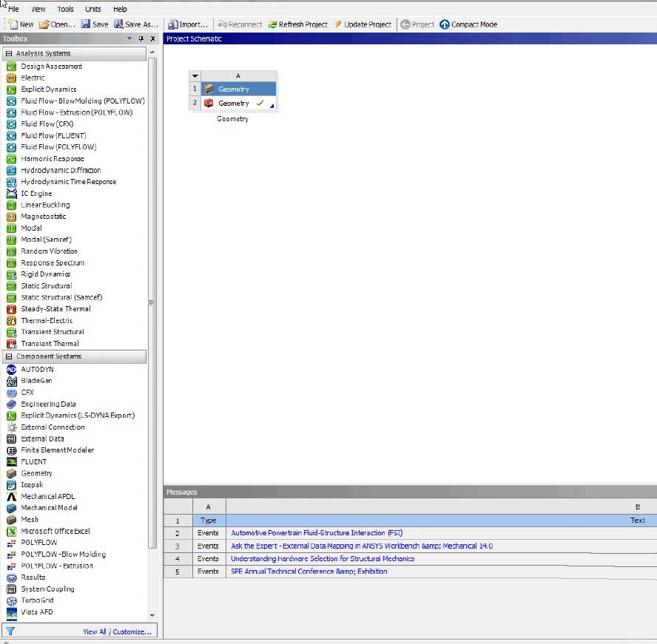Select Vista AFD in Component Systems
This screenshot has height=644, width=657.
(37, 611)
